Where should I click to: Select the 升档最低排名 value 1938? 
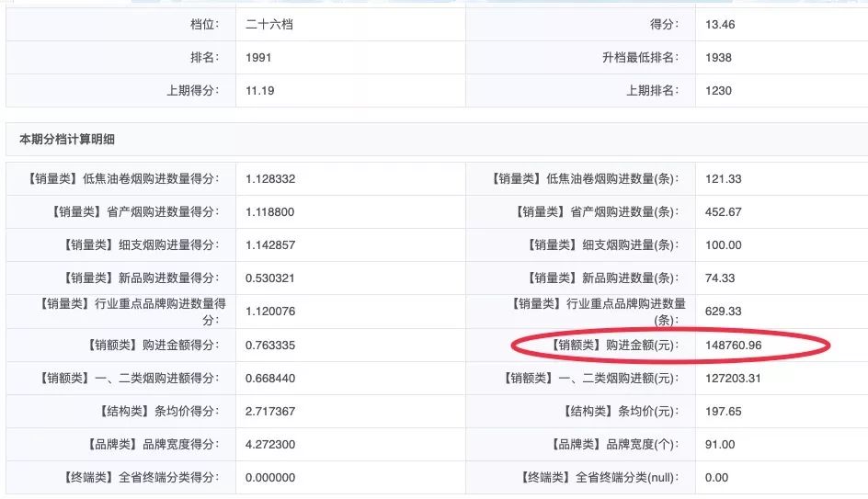[x=718, y=58]
